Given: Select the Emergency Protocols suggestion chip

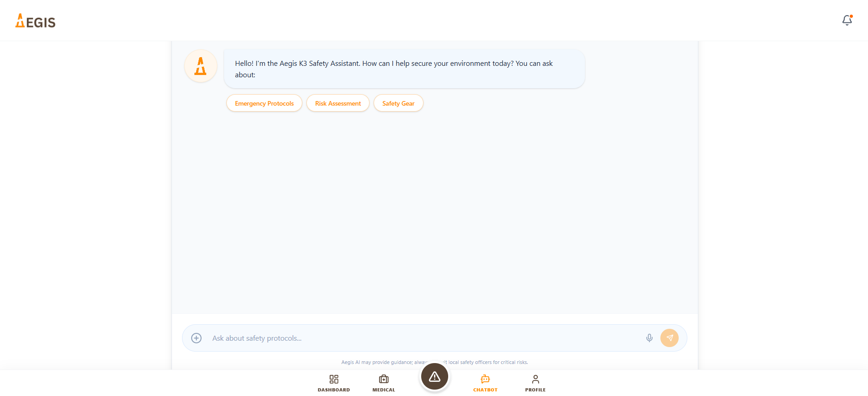Looking at the screenshot, I should tap(264, 103).
